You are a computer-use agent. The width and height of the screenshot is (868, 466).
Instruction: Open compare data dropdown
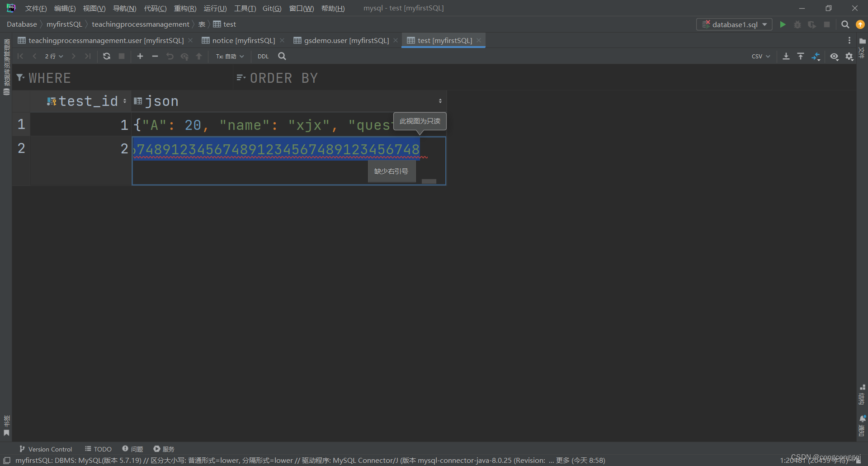(x=816, y=56)
